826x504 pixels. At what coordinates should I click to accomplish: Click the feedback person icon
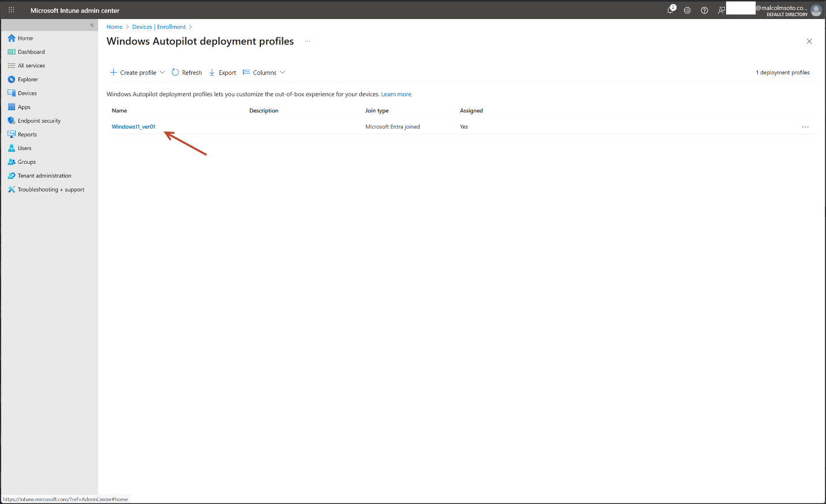[x=721, y=10]
